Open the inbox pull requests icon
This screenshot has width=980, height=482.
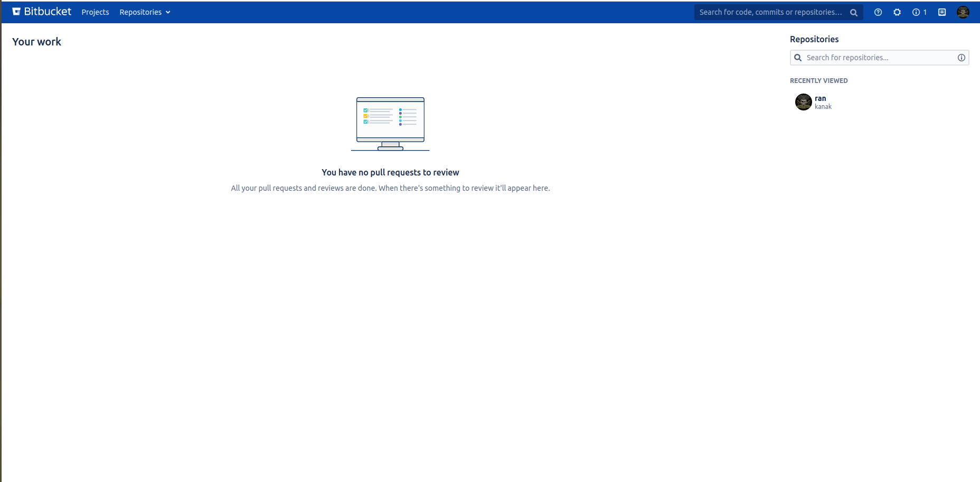tap(942, 12)
